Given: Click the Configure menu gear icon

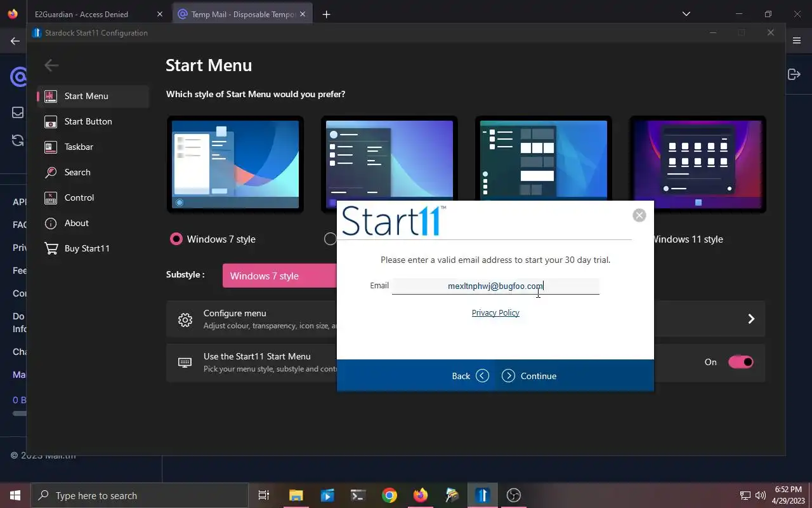Looking at the screenshot, I should (x=185, y=319).
